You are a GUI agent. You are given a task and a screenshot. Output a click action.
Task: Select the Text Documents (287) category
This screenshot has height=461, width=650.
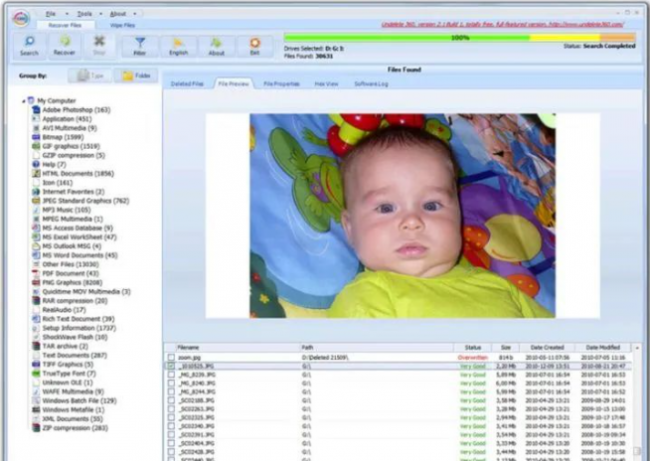click(70, 356)
